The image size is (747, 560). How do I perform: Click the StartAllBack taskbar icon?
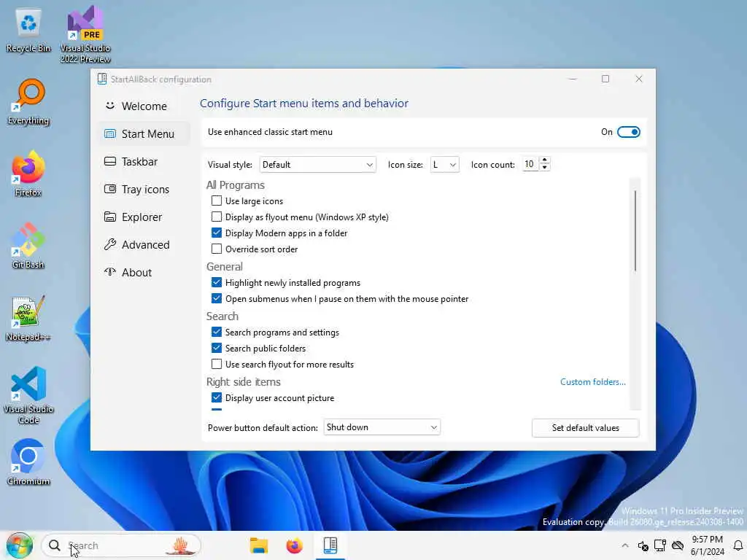[330, 545]
